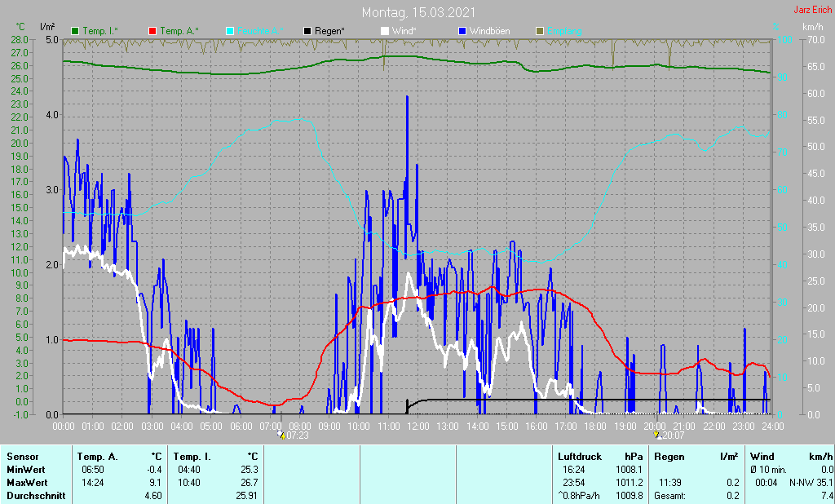
Task: Click the Luftdruck column header
Action: click(580, 457)
